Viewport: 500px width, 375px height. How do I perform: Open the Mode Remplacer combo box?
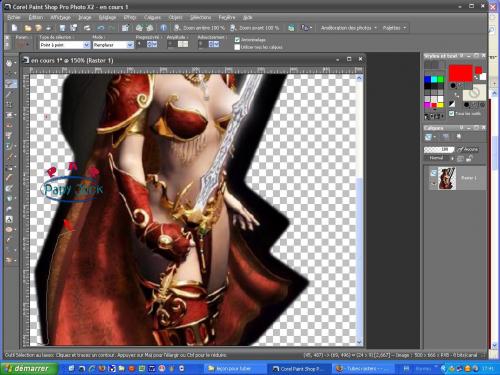(113, 45)
